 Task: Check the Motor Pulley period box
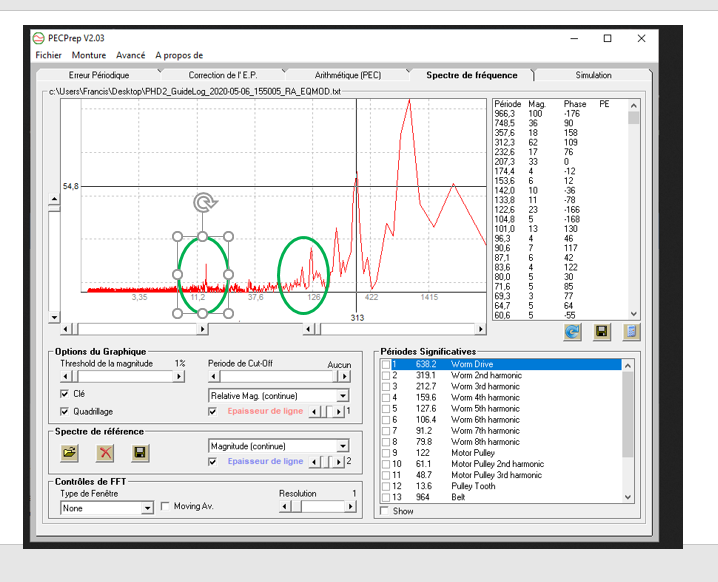click(386, 453)
